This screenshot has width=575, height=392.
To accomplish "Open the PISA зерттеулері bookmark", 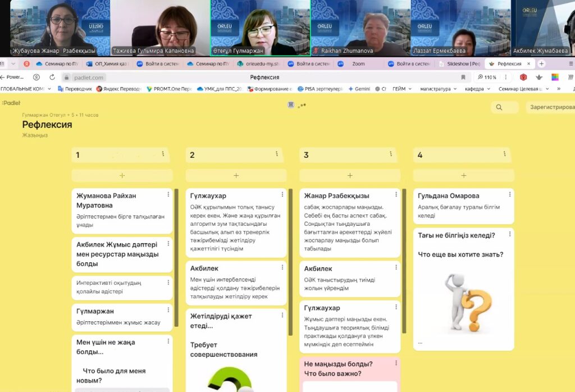I will [x=320, y=89].
